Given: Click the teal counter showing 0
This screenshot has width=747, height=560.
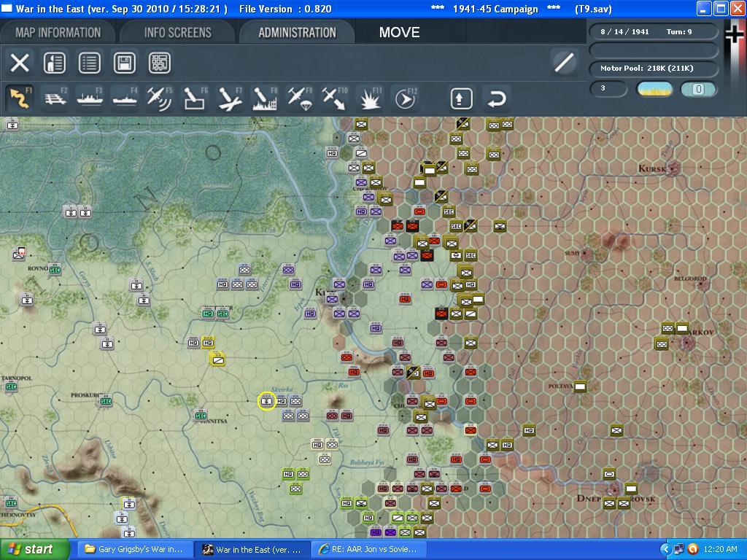Looking at the screenshot, I should coord(698,89).
